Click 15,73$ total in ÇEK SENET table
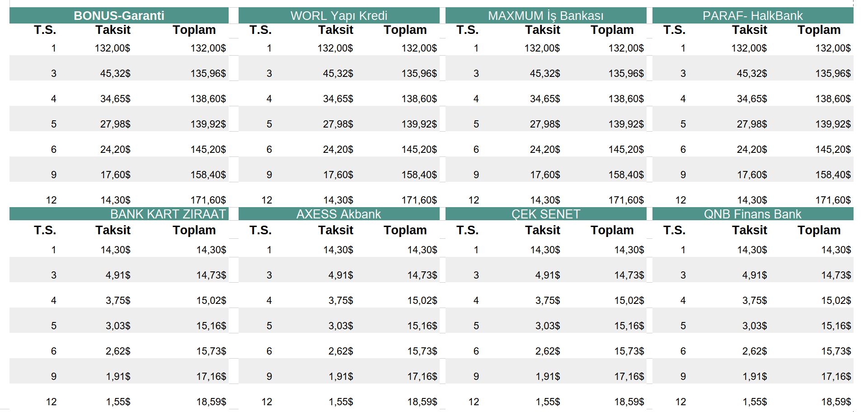868x412 pixels. pyautogui.click(x=629, y=351)
